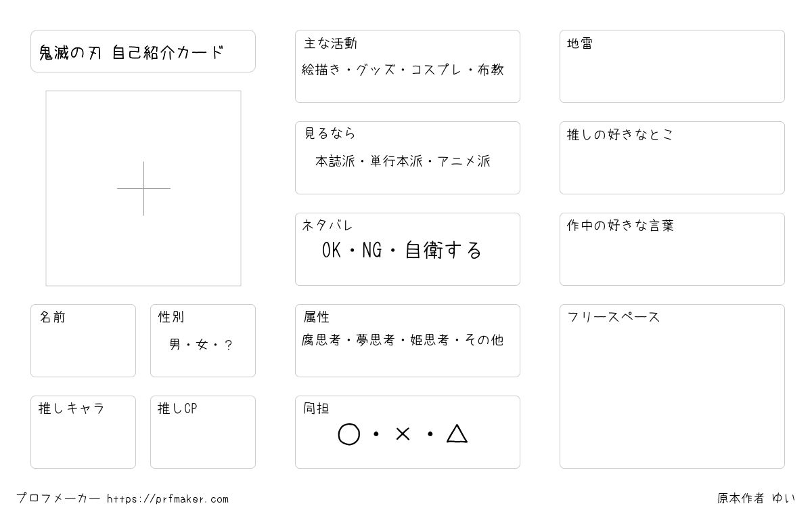Click inside the 推しキャラ field
The height and width of the screenshot is (508, 812).
point(83,432)
